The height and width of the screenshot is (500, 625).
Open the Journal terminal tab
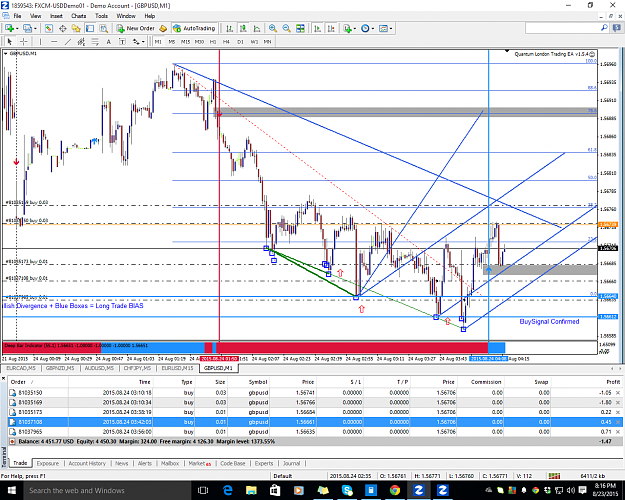point(291,463)
